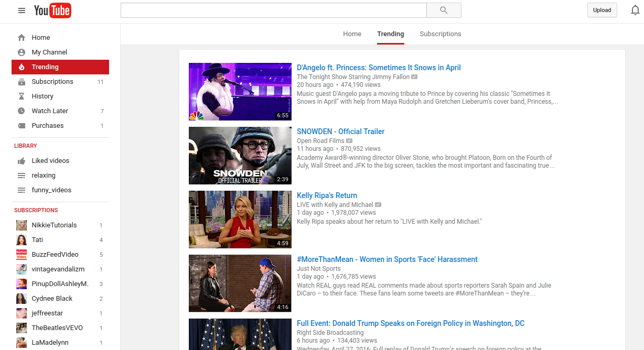
Task: Open Liked videos thumbs-up icon
Action: click(x=22, y=161)
